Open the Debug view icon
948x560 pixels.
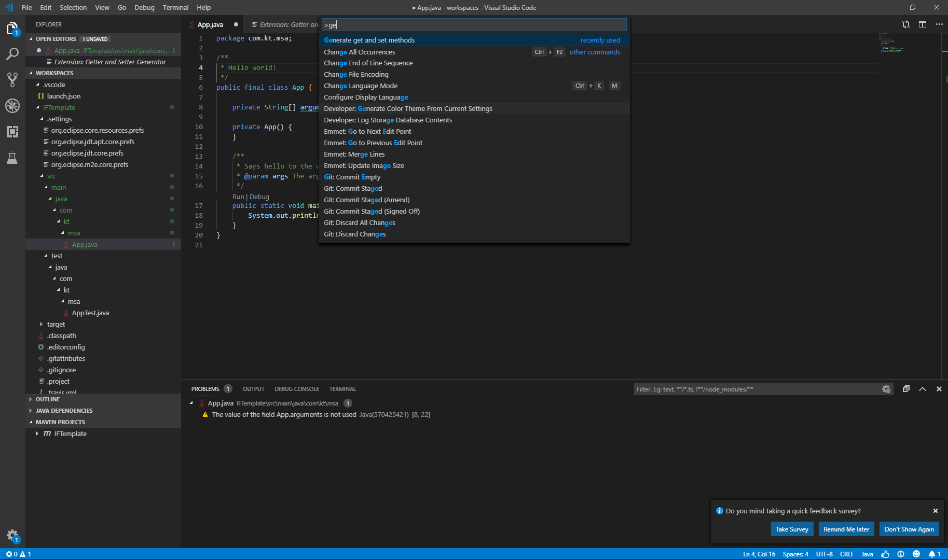coord(12,106)
